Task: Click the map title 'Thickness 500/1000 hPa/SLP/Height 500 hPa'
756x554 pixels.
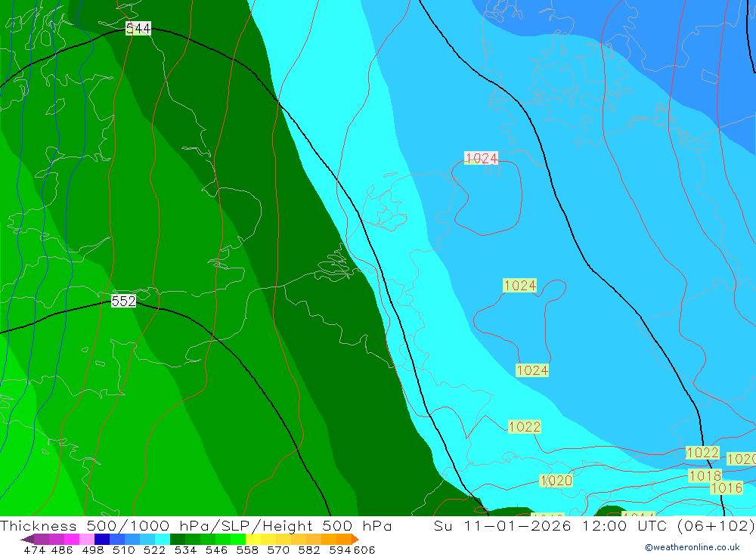Action: (x=196, y=525)
